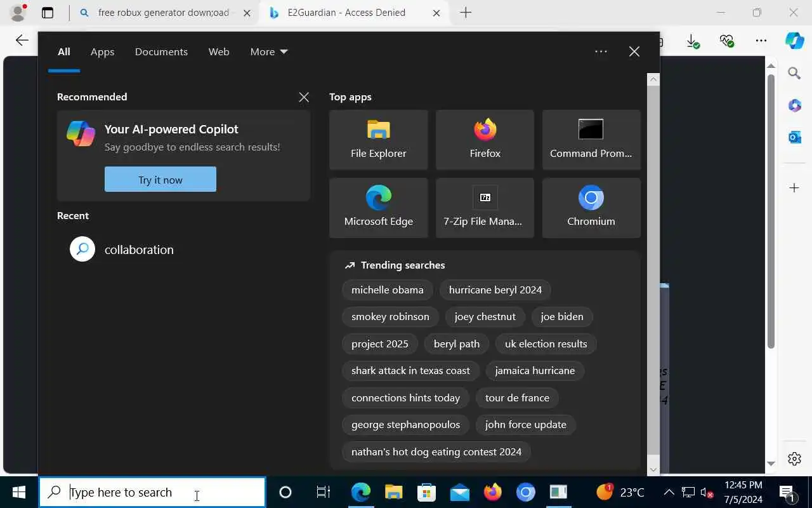Select tour de france trending search
The height and width of the screenshot is (508, 812).
[517, 398]
